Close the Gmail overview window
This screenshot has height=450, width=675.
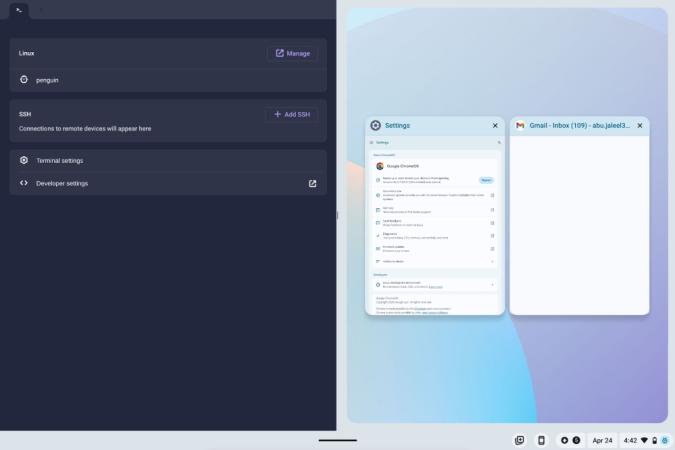pyautogui.click(x=639, y=126)
